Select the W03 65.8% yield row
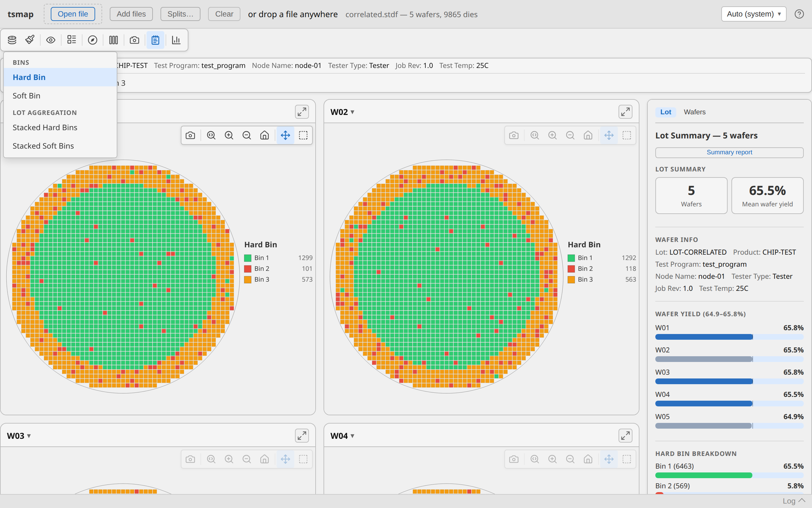The image size is (812, 508). click(x=729, y=376)
